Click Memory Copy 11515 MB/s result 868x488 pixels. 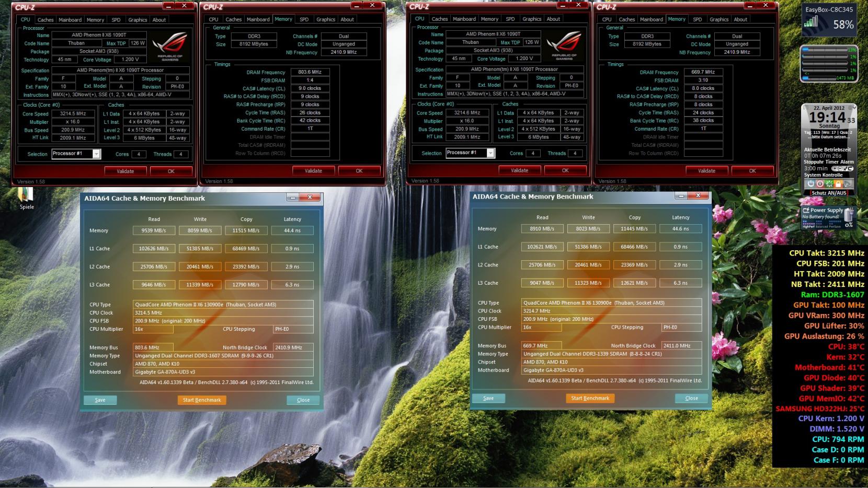[x=246, y=230]
